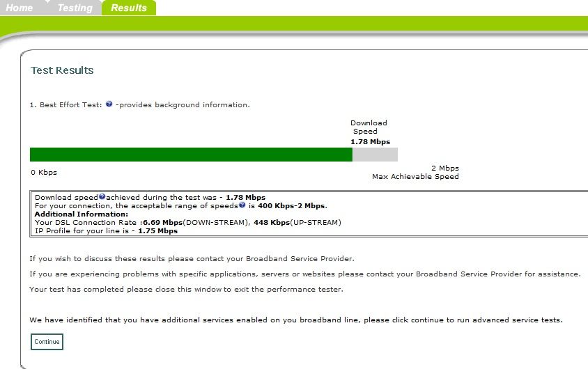
Task: Click the 2 Mbps Max Achievable Speed label
Action: [415, 173]
